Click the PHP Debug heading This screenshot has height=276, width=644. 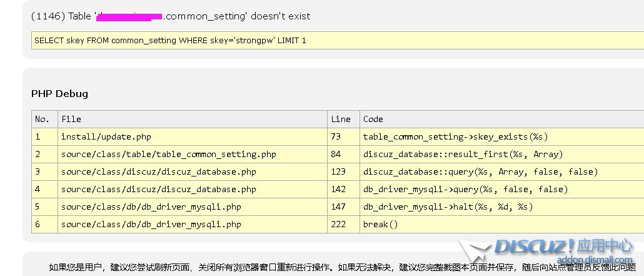[x=59, y=94]
